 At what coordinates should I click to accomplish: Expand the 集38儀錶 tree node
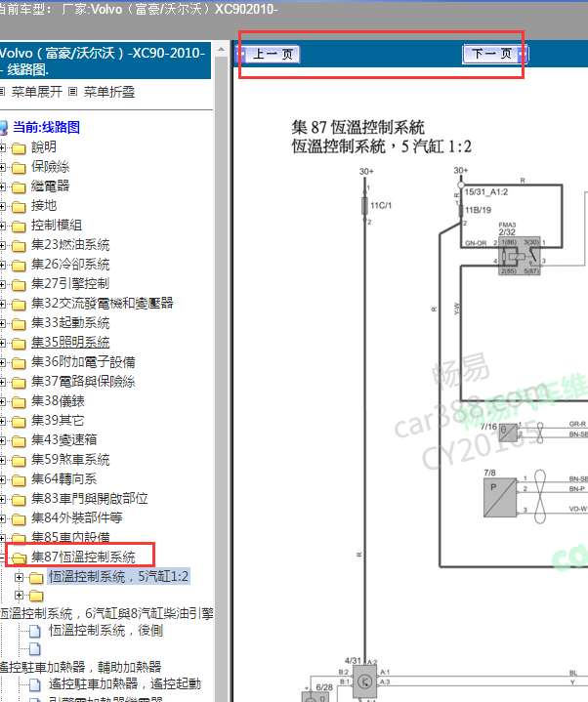[2, 401]
